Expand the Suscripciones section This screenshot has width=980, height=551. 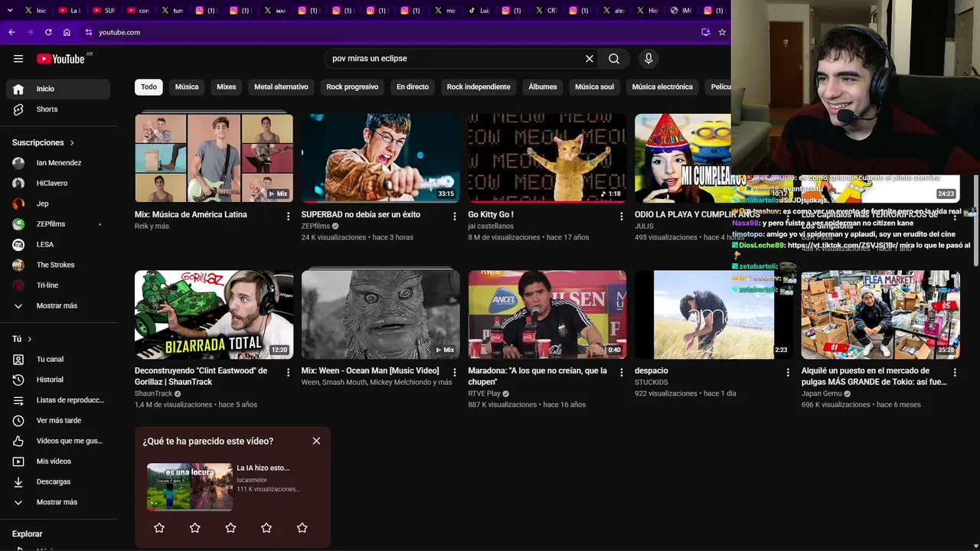tap(44, 143)
